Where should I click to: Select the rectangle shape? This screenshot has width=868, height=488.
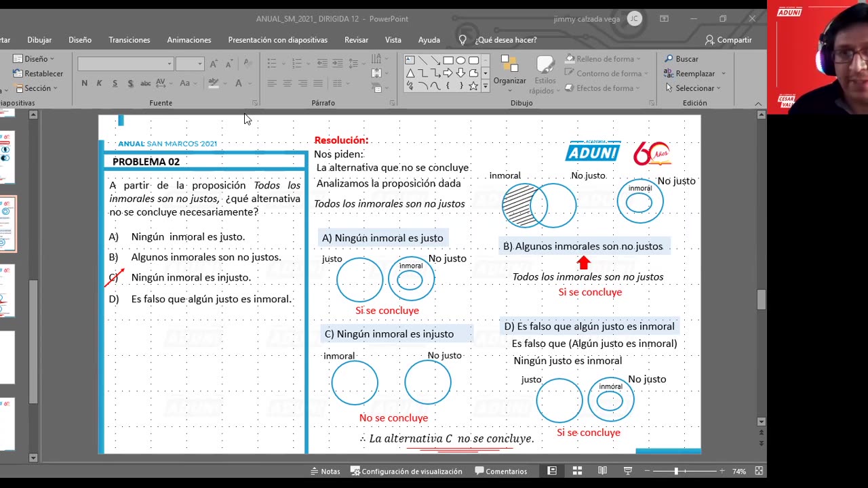pyautogui.click(x=448, y=60)
